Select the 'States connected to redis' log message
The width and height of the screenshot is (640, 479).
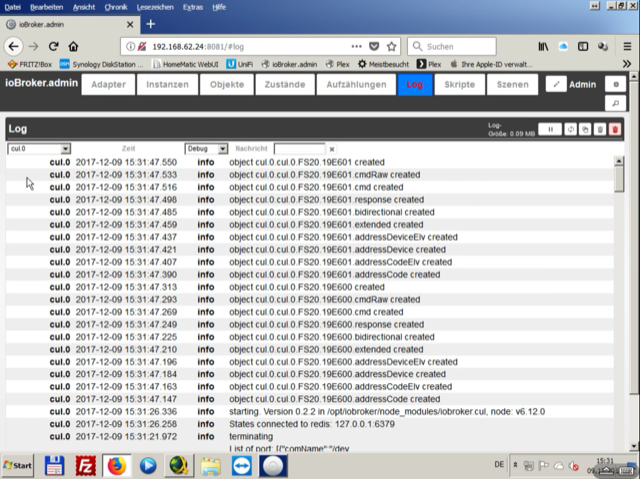[312, 424]
